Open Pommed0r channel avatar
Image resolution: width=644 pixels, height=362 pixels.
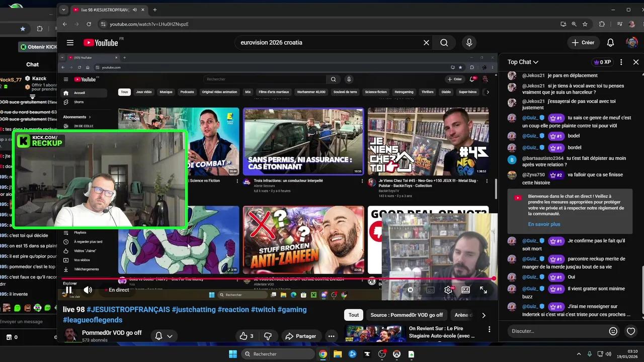71,335
